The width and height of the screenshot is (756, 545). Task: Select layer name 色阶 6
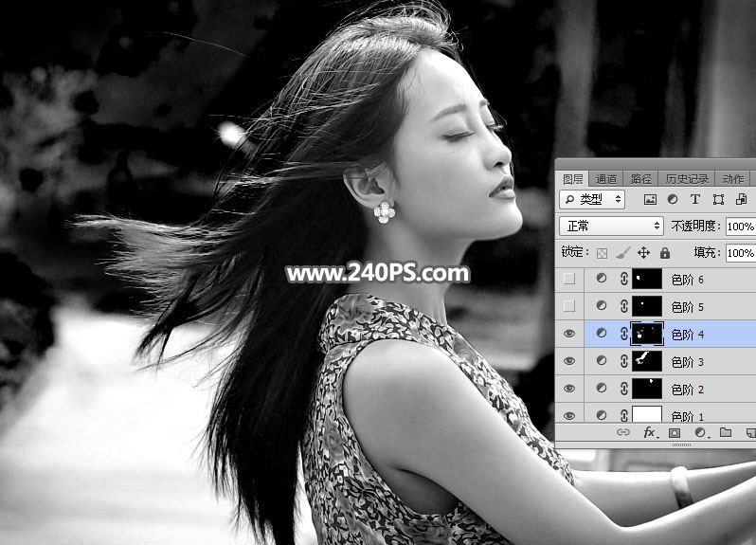point(688,280)
